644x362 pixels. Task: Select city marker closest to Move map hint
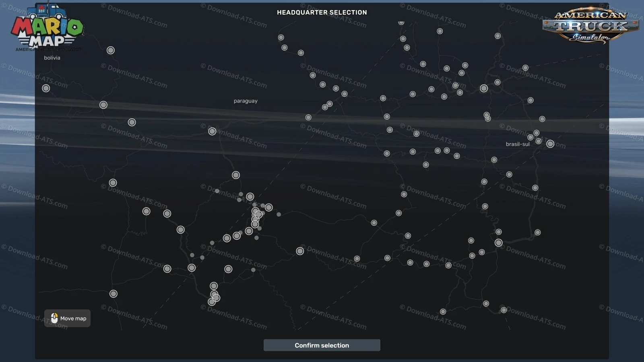click(x=114, y=294)
